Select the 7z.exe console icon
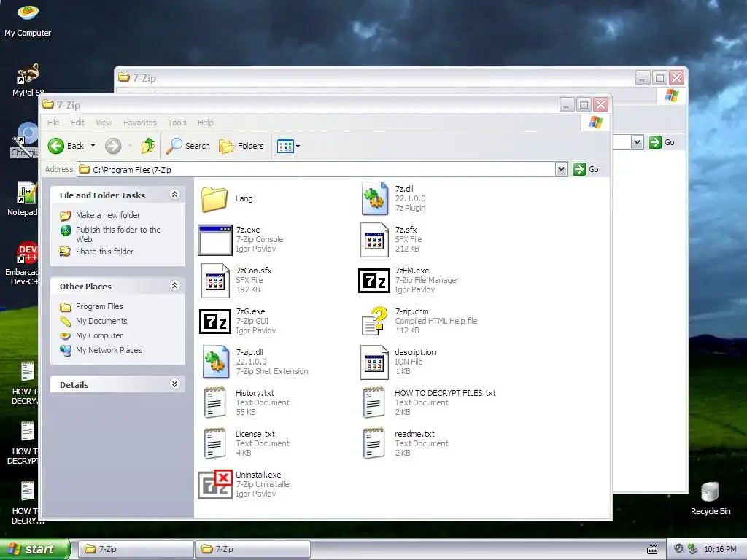 pyautogui.click(x=215, y=240)
